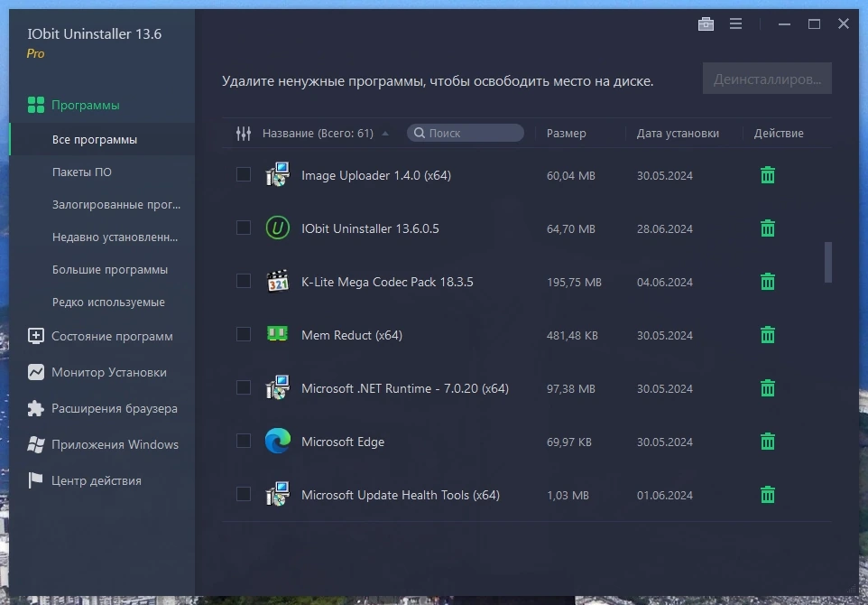Check the K-Lite Mega Codec Pack checkbox
The image size is (868, 605).
244,281
